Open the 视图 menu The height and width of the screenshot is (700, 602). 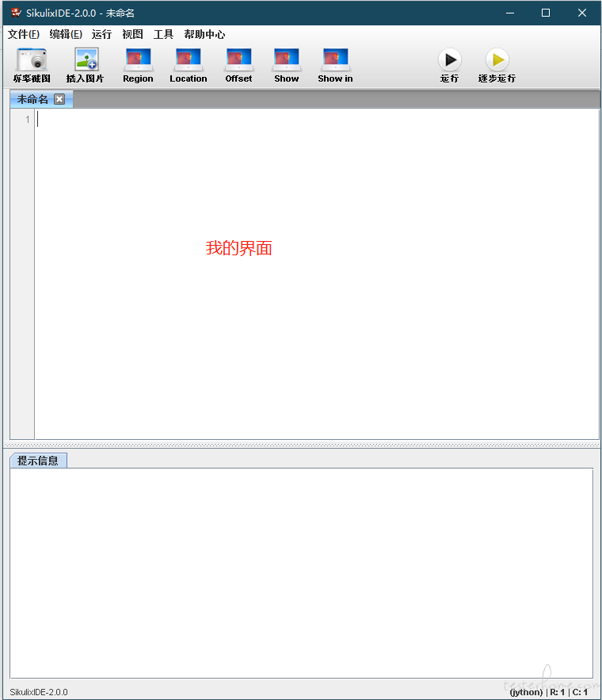[x=132, y=34]
